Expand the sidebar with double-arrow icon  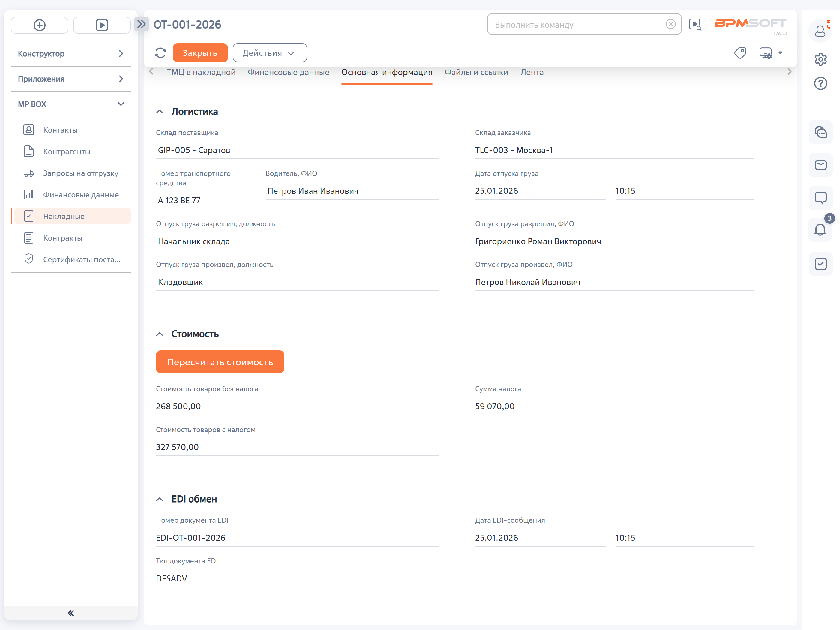141,24
